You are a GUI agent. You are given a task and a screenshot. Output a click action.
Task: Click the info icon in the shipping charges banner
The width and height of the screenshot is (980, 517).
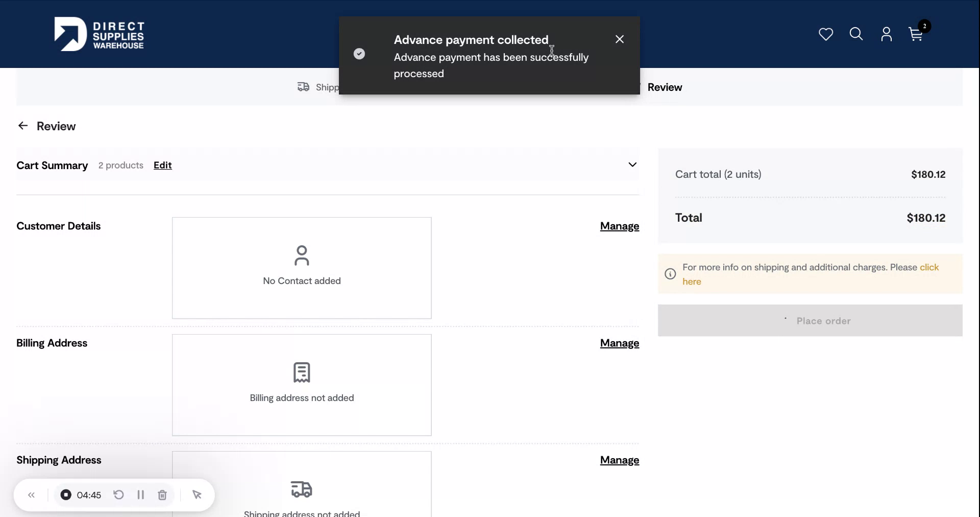click(670, 274)
